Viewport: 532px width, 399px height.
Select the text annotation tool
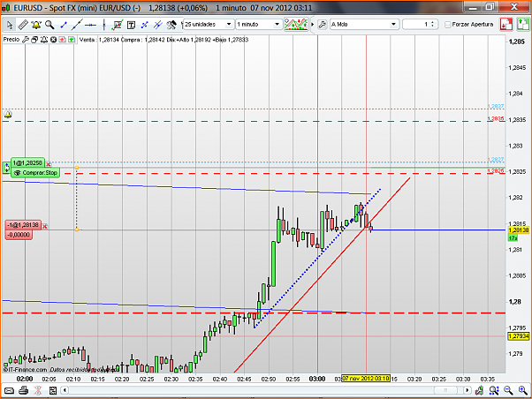(131, 25)
